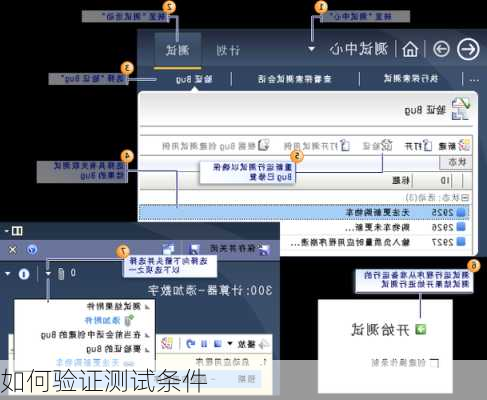Close the test runner with the X
Screen dimensions: 487x400
tap(12, 250)
